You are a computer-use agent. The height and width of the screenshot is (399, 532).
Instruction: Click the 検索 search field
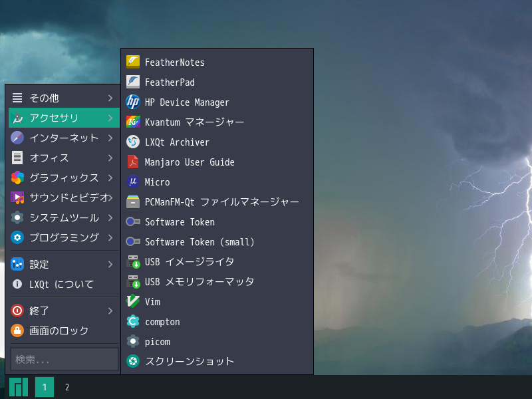coord(65,359)
